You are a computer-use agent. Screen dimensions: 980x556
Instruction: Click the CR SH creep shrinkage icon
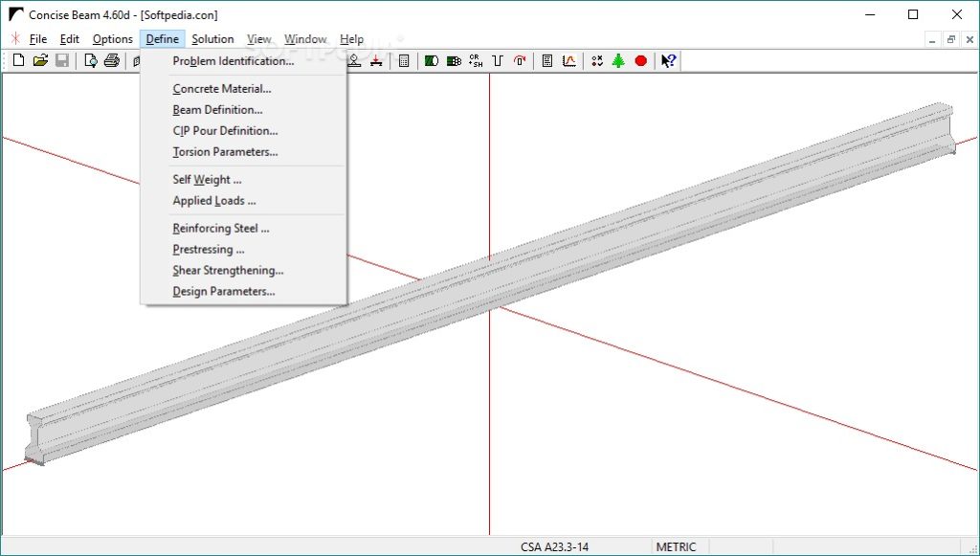(x=475, y=61)
